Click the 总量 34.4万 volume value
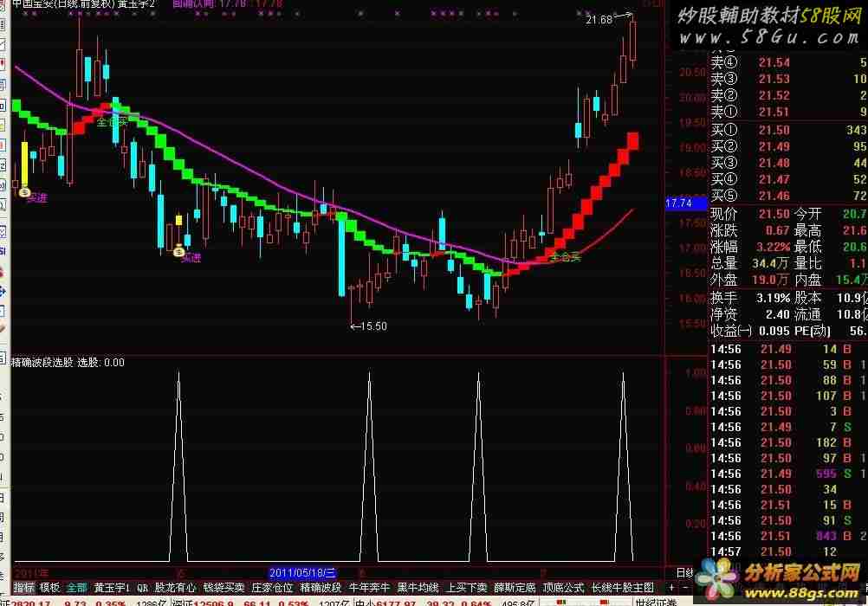 pyautogui.click(x=771, y=263)
